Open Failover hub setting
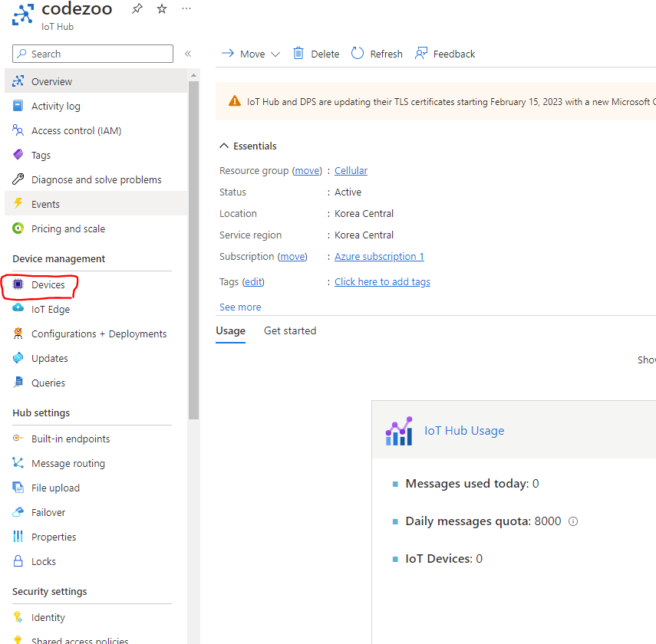The height and width of the screenshot is (644, 656). pyautogui.click(x=96, y=512)
